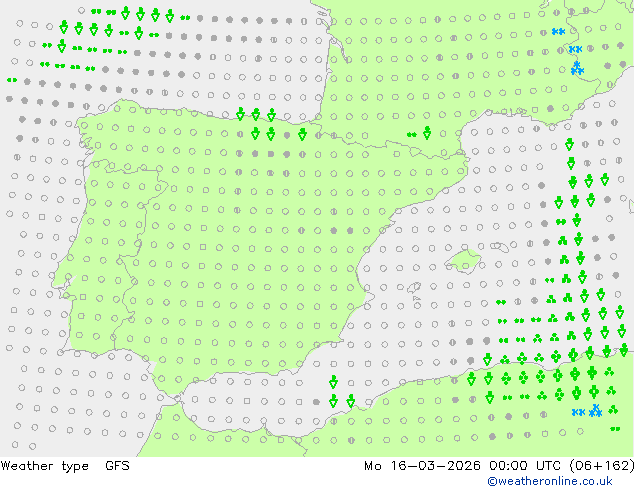Click the large blue snowflake symbol in Algeria
The height and width of the screenshot is (490, 634).
coord(595,411)
